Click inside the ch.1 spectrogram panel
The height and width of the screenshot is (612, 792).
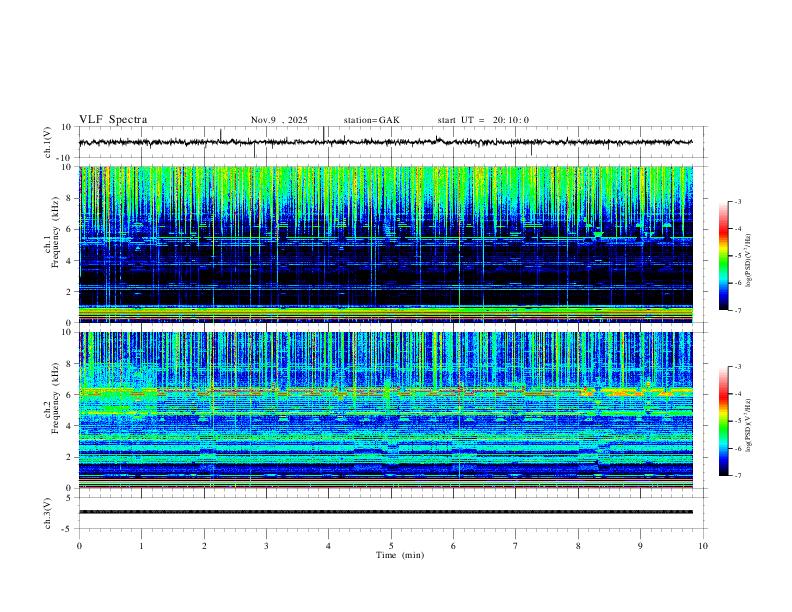[385, 244]
